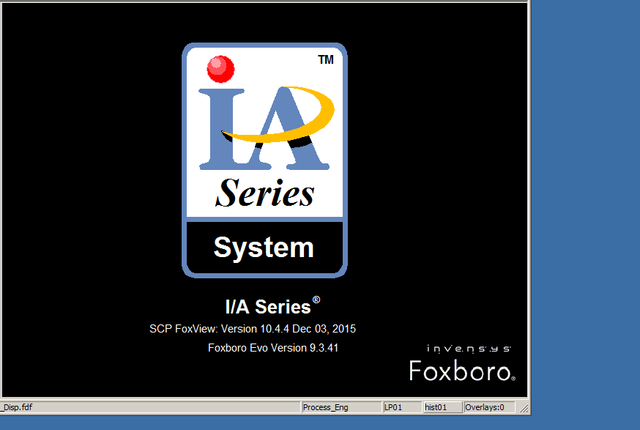Click the SCP FoxView version text
The image size is (640, 430).
[x=253, y=329]
